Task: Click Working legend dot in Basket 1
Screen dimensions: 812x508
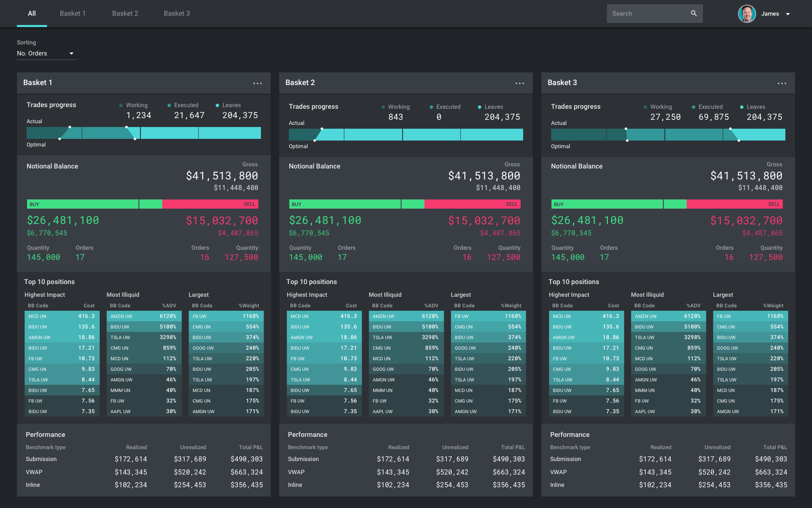Action: click(121, 105)
